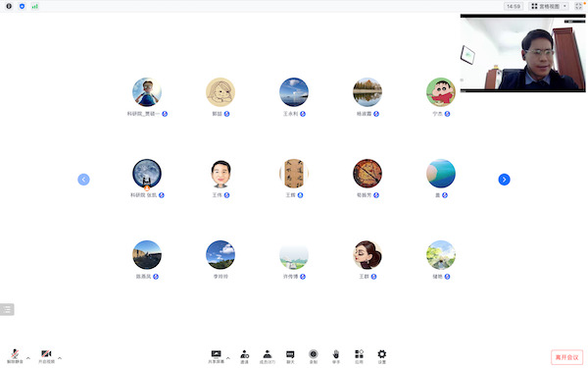
Task: Click the blue security shield icon
Action: [x=22, y=6]
